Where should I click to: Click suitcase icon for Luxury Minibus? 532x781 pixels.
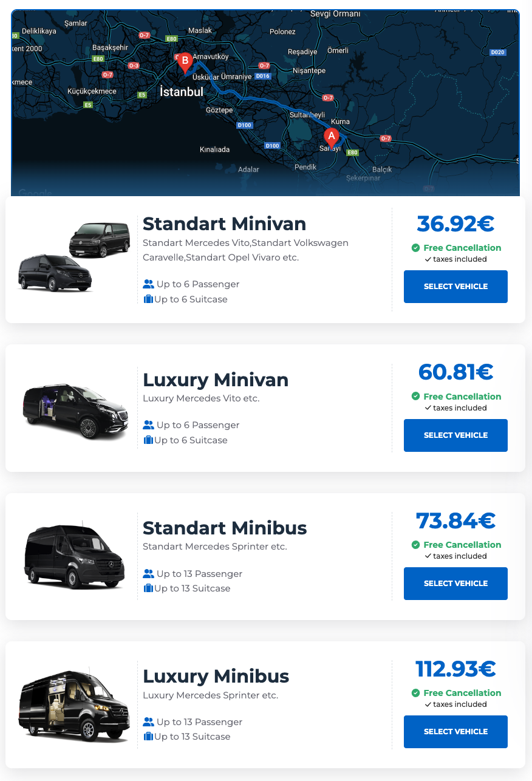(148, 737)
